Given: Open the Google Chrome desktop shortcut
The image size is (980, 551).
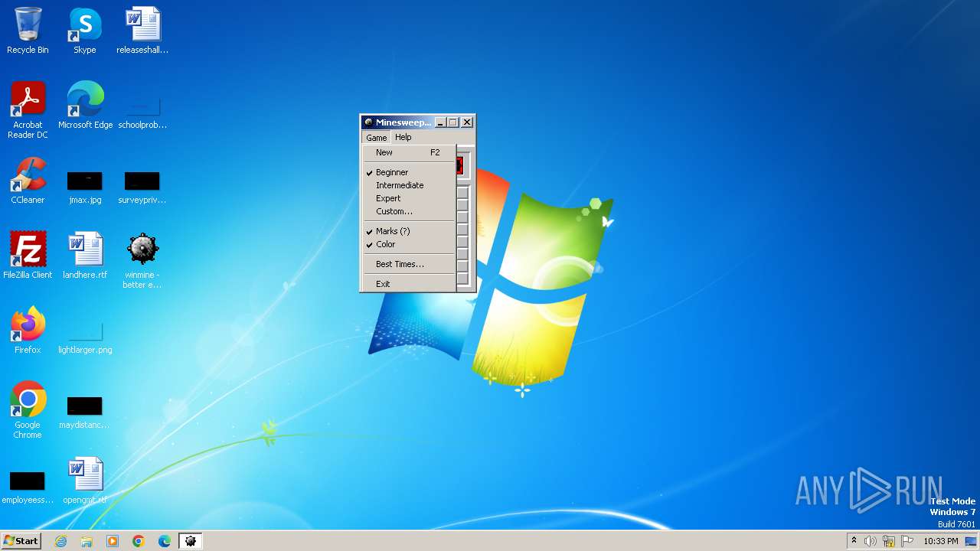Looking at the screenshot, I should point(28,409).
